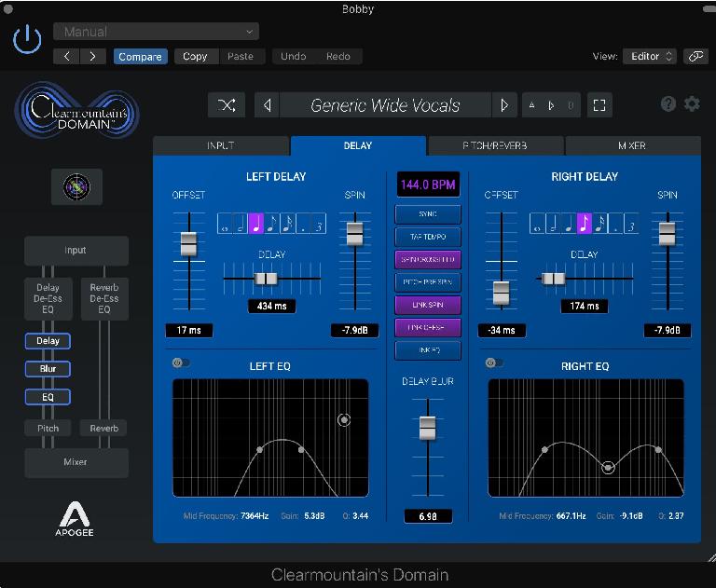
Task: Click the copy A-to-B arrow
Action: [x=551, y=105]
